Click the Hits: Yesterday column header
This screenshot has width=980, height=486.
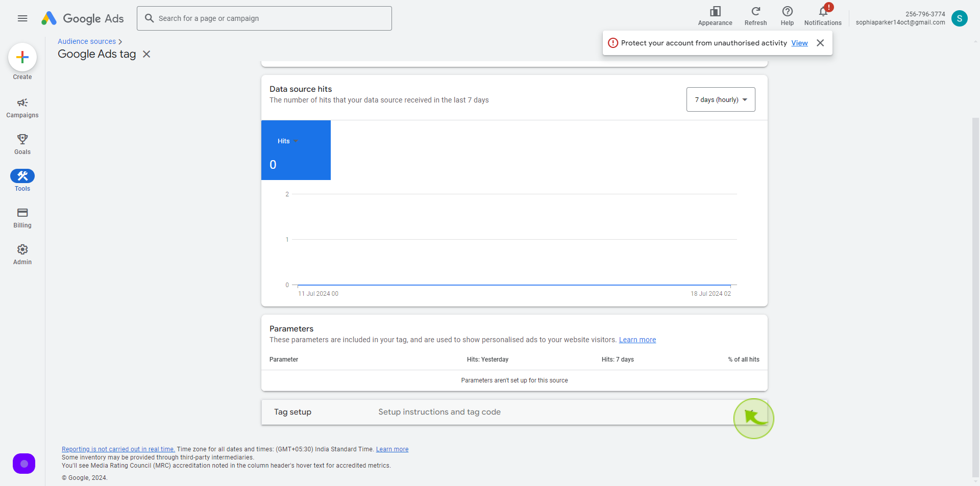[x=487, y=360]
